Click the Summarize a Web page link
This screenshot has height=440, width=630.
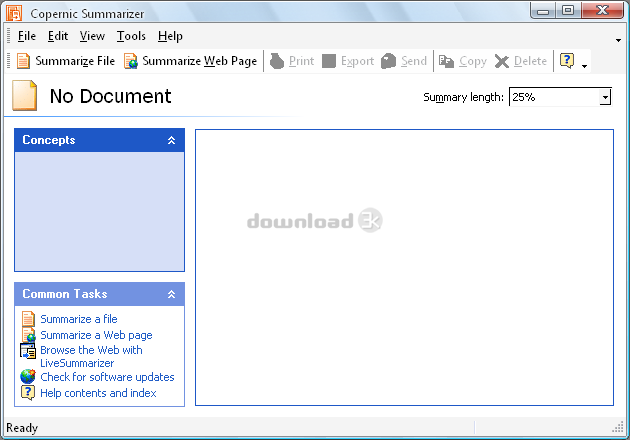click(96, 335)
